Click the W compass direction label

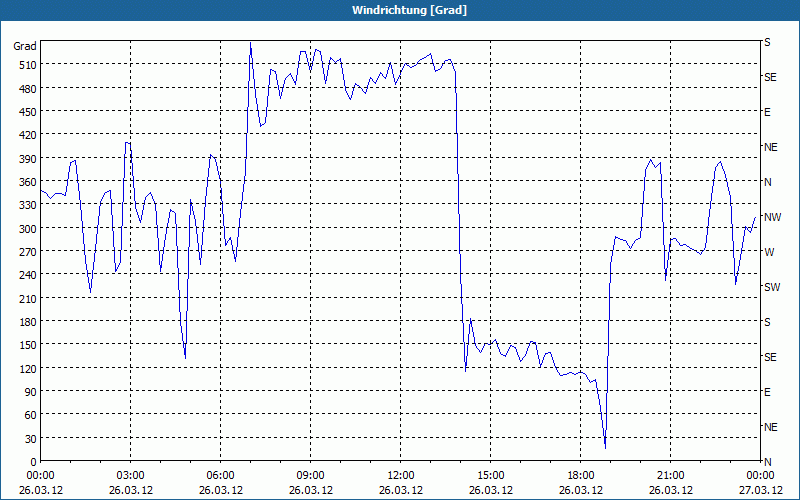click(769, 252)
